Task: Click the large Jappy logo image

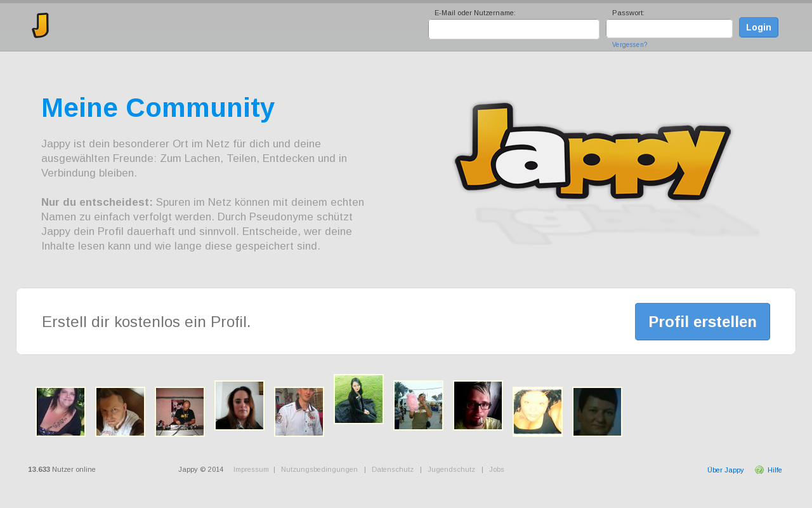Action: (x=593, y=151)
